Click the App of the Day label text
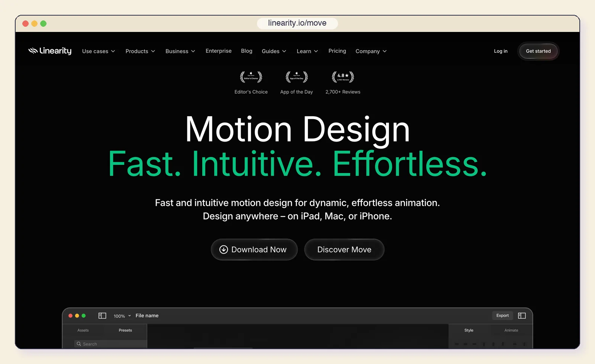 (x=297, y=92)
